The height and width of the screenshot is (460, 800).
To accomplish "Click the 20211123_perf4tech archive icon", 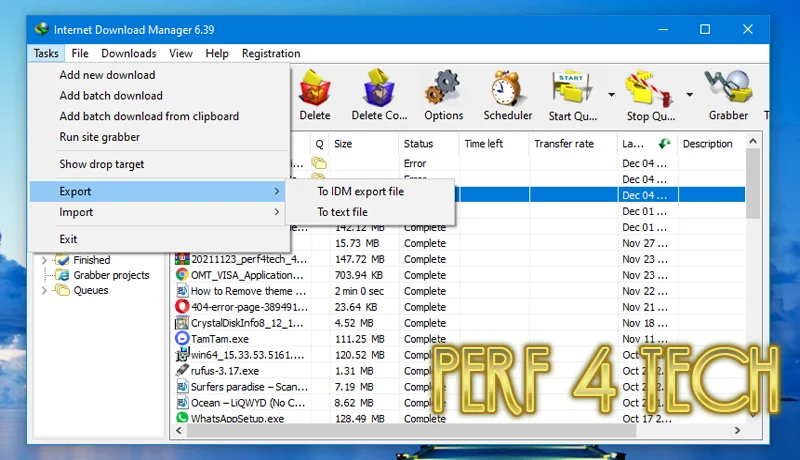I will 182,259.
